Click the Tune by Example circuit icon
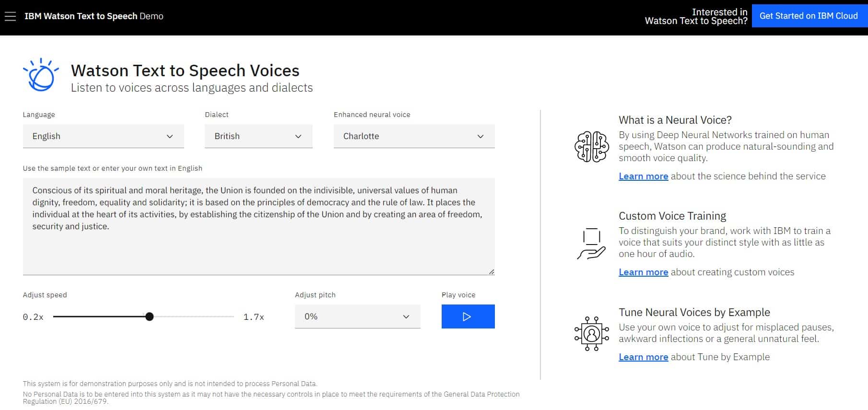 click(591, 333)
